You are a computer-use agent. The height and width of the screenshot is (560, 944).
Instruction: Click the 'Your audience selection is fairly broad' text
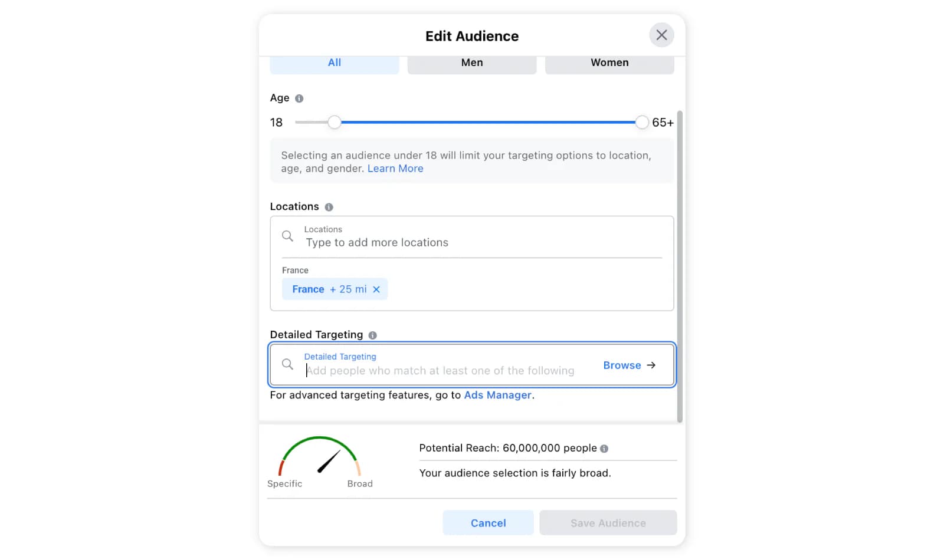(515, 473)
